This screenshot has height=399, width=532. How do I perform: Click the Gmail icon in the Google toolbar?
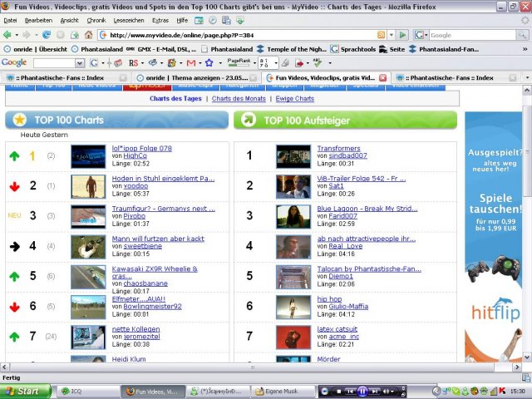coord(191,63)
